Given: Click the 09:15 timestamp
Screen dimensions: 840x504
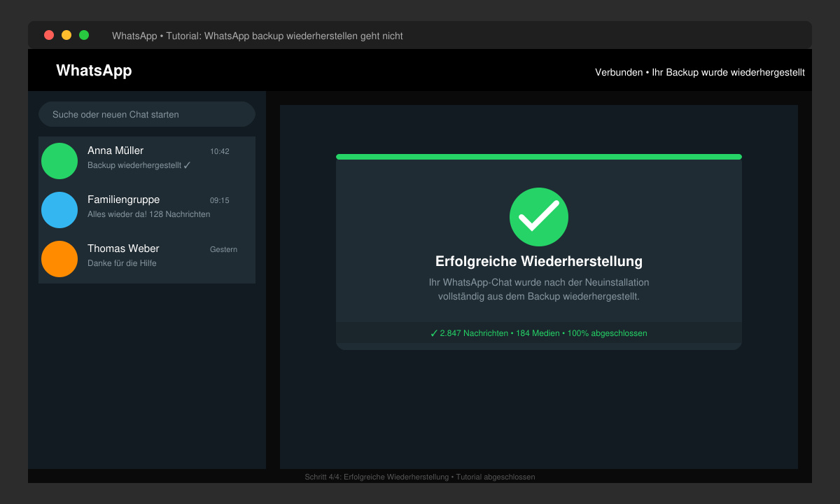Looking at the screenshot, I should pos(220,200).
